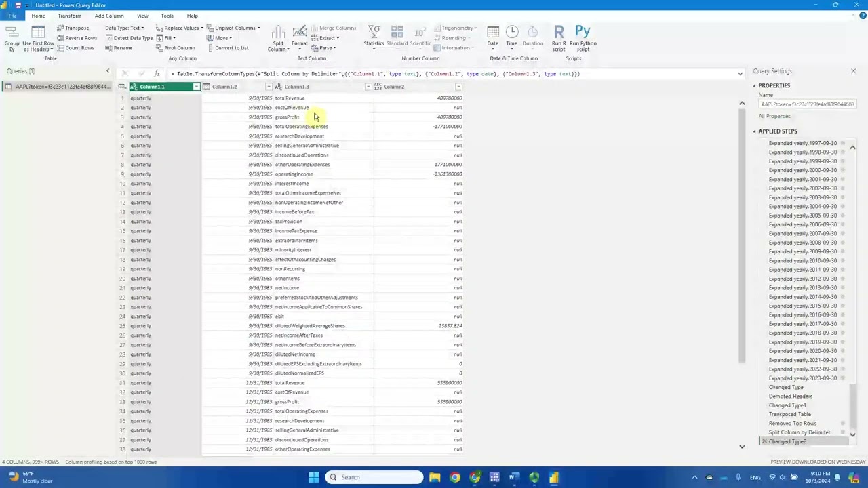This screenshot has height=488, width=868.
Task: Click the Rename column command
Action: tap(119, 48)
